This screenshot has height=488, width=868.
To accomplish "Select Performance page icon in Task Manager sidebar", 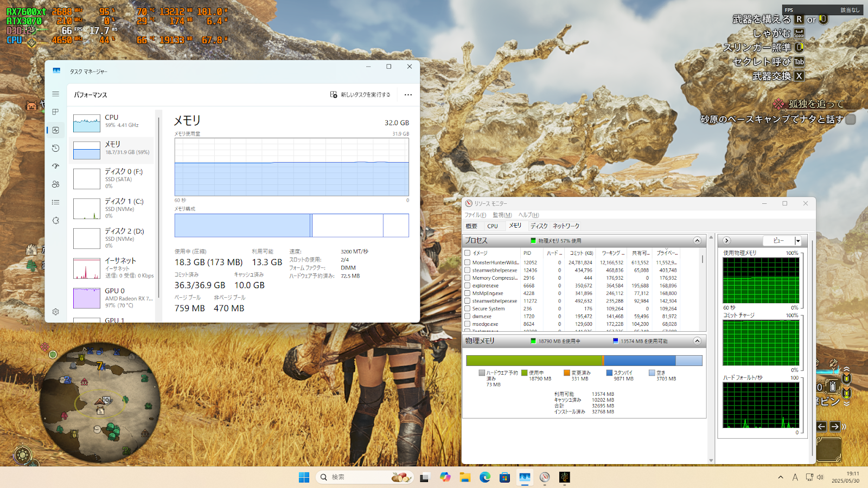I will 55,130.
